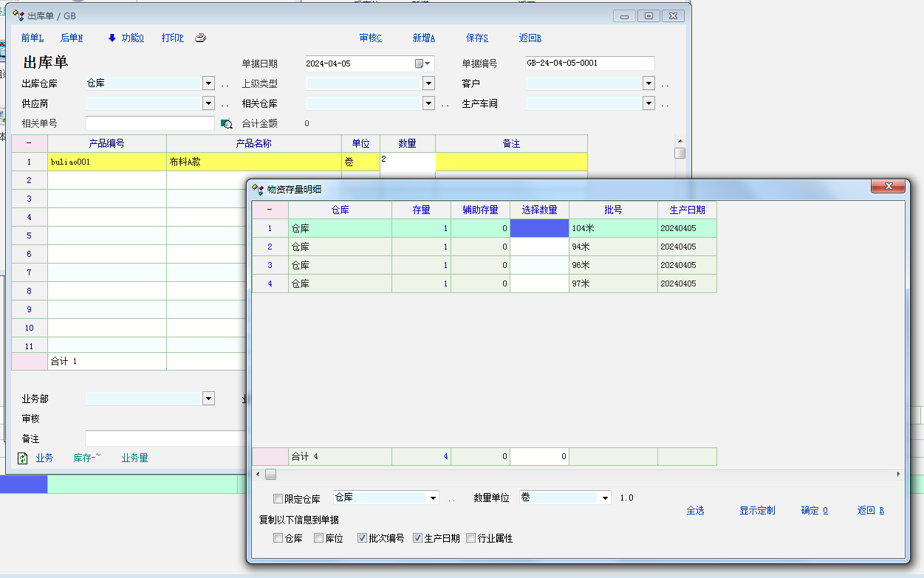Click 保存 in the toolbar
The width and height of the screenshot is (924, 578).
[476, 38]
